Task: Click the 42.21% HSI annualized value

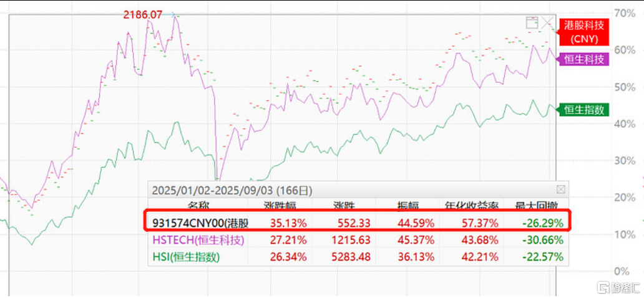Action: 480,257
